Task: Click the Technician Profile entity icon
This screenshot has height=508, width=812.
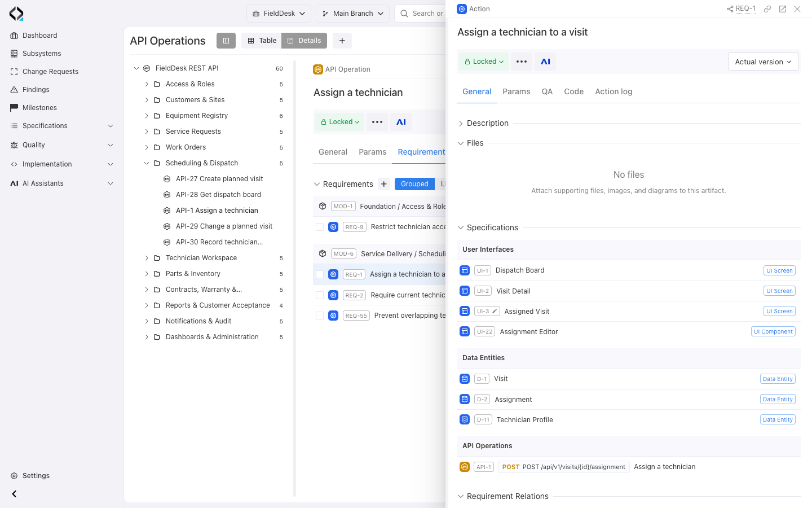Action: 465,419
